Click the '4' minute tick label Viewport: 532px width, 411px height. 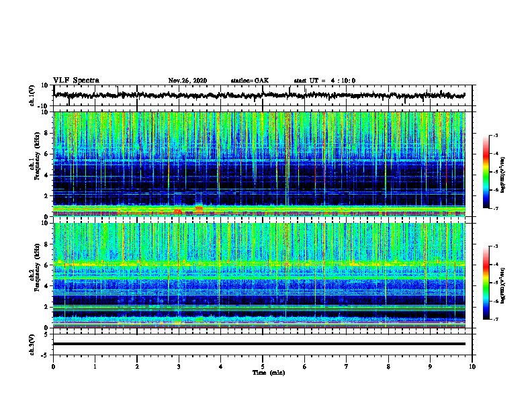point(220,367)
